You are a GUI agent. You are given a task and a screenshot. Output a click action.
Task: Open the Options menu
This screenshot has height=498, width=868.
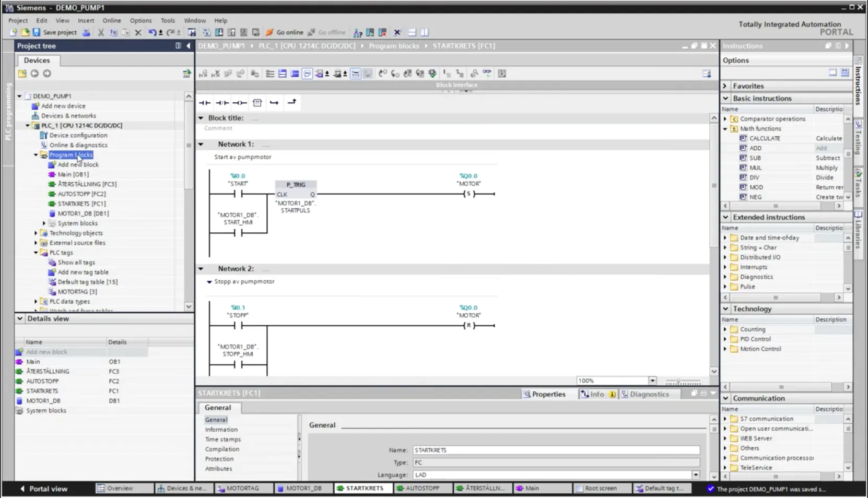pyautogui.click(x=140, y=20)
